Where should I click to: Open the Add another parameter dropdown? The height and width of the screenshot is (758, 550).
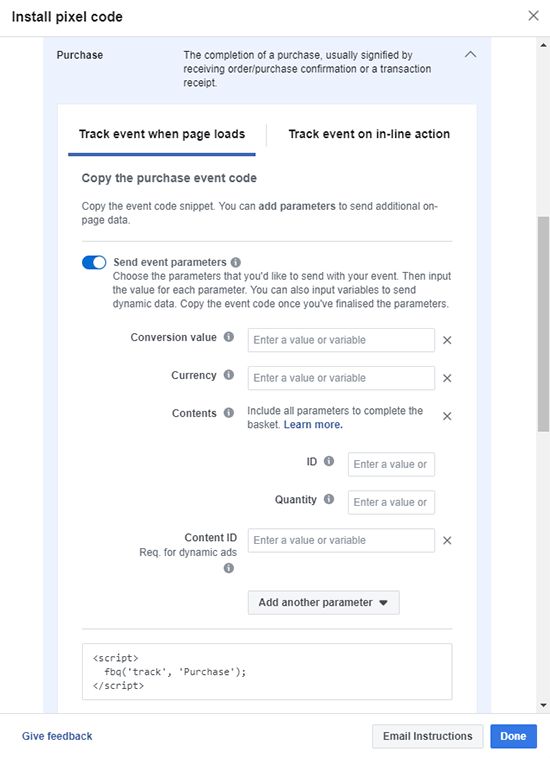(x=323, y=602)
